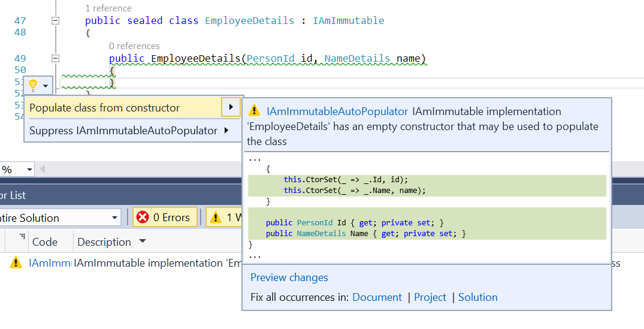Click the Preview changes link

[x=289, y=277]
